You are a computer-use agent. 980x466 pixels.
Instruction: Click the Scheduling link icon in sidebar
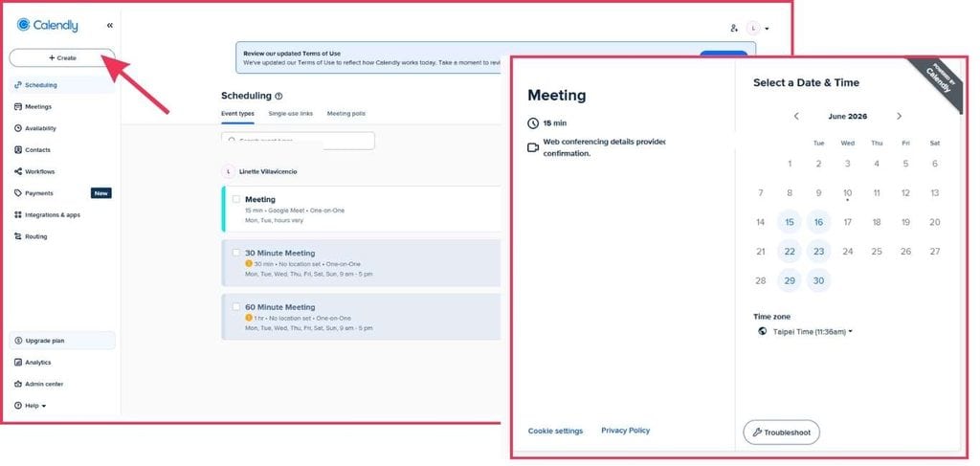[18, 85]
